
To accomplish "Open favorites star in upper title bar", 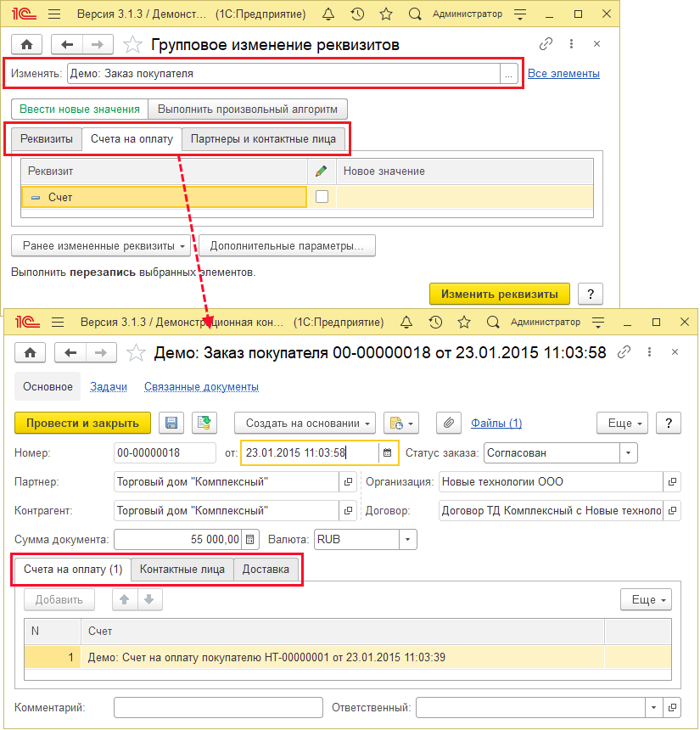I will [386, 14].
